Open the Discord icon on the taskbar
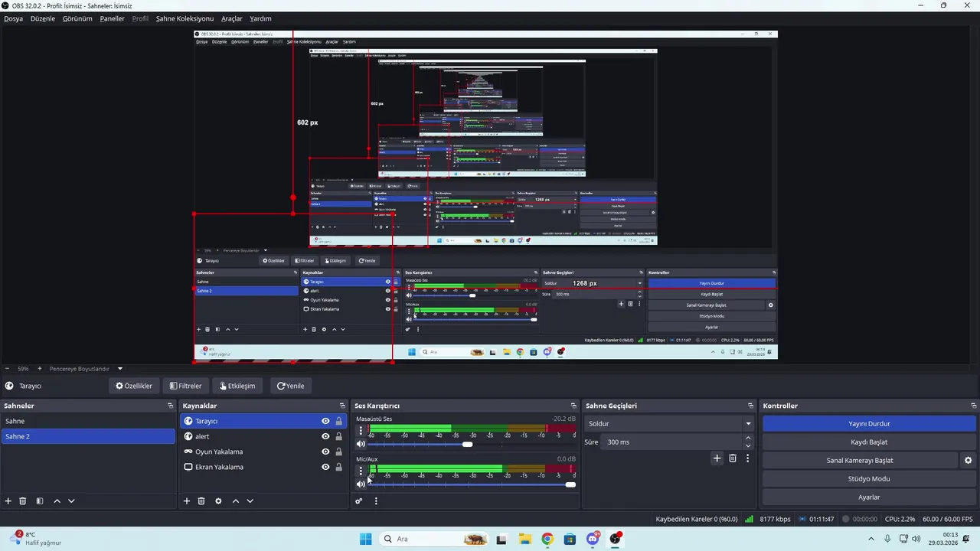 (x=593, y=539)
